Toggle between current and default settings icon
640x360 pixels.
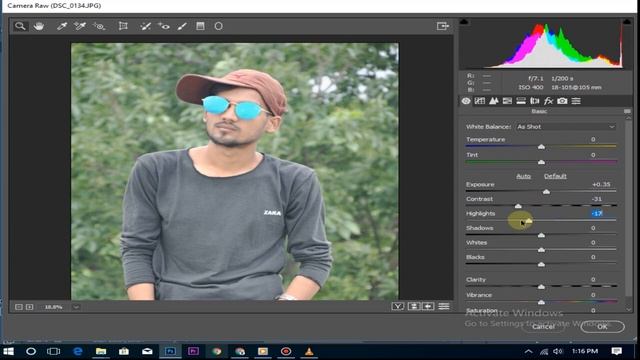[444, 306]
